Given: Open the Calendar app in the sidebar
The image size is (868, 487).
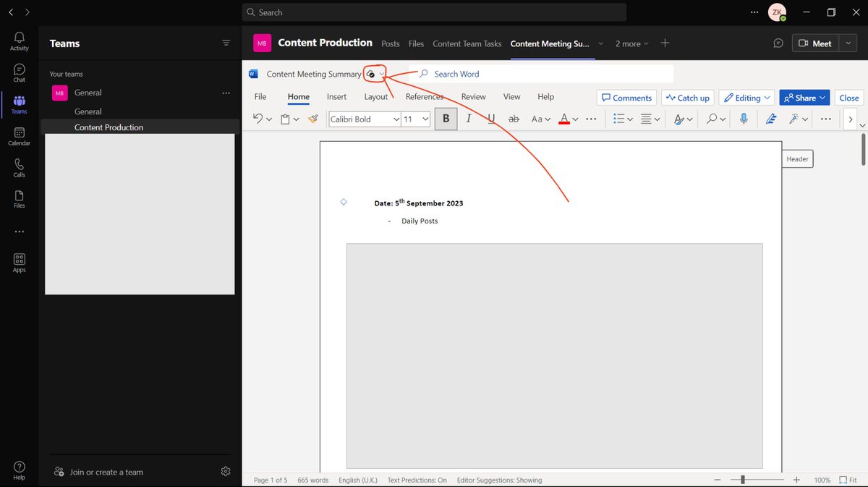Looking at the screenshot, I should (20, 136).
